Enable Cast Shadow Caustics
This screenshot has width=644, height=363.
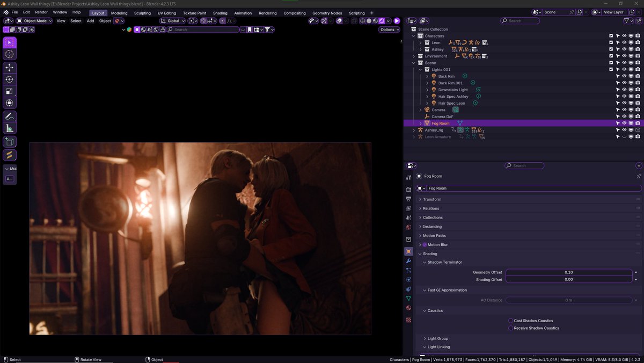(x=510, y=321)
